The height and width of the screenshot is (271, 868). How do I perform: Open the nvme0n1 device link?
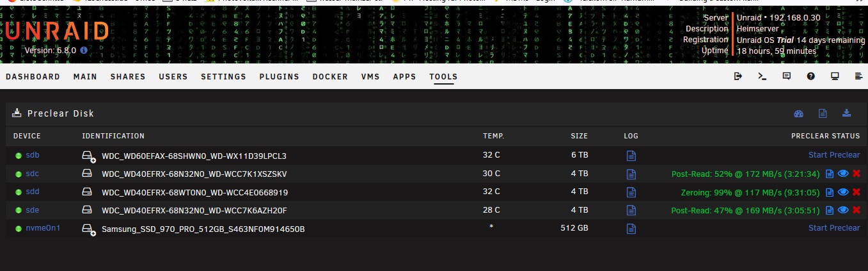point(43,227)
